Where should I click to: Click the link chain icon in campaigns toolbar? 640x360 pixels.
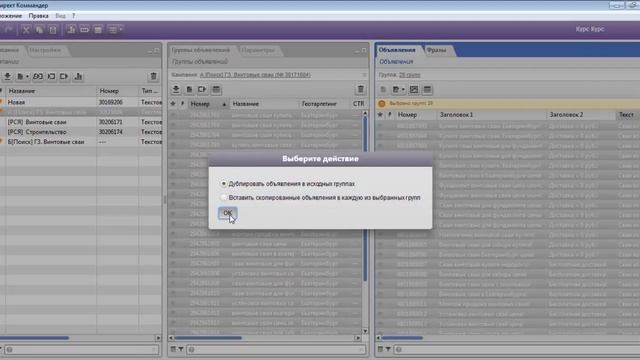coord(38,76)
